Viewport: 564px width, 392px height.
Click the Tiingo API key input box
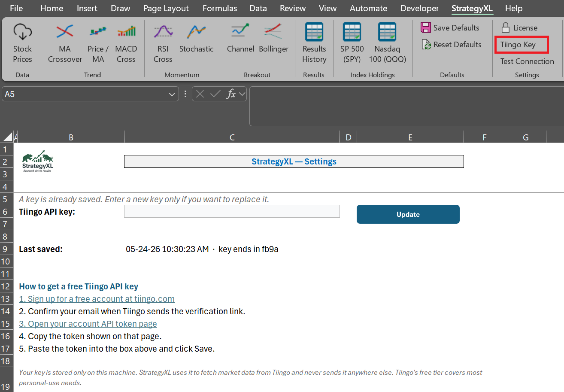point(232,211)
